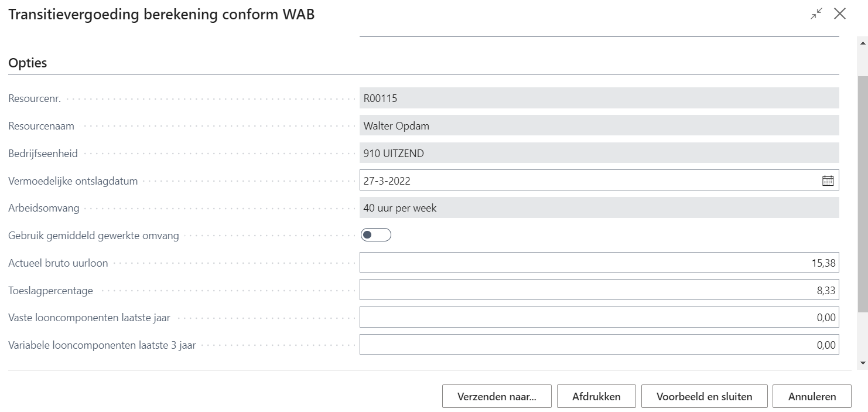Choose Voorbeeld en sluiten
This screenshot has width=868, height=412.
704,397
